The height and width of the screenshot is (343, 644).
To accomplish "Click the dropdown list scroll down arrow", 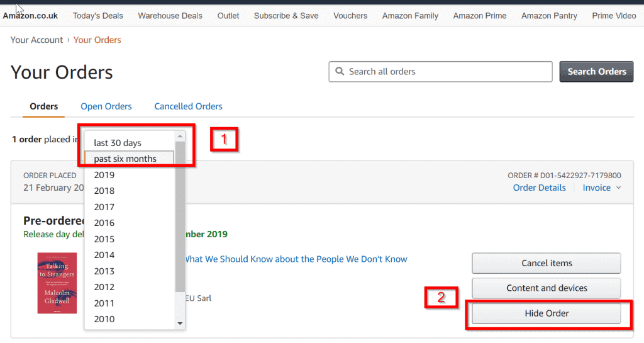I will click(x=180, y=323).
